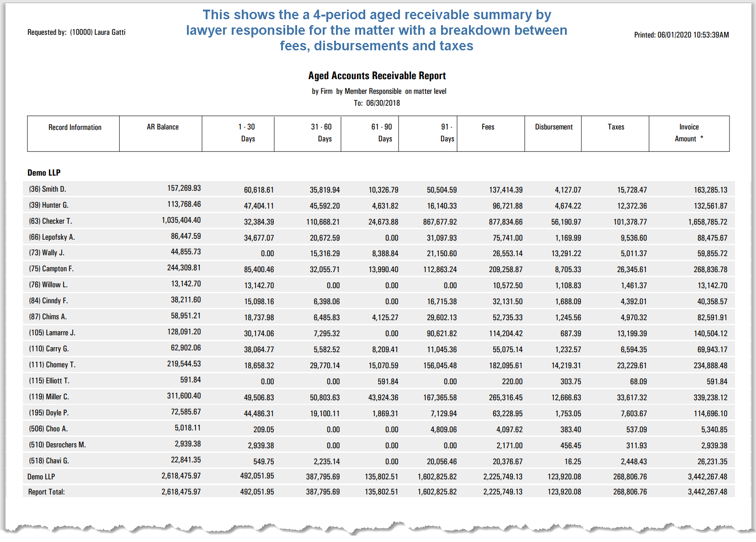Click the "(39) Hunter G." row label
The image size is (756, 542).
tap(49, 205)
